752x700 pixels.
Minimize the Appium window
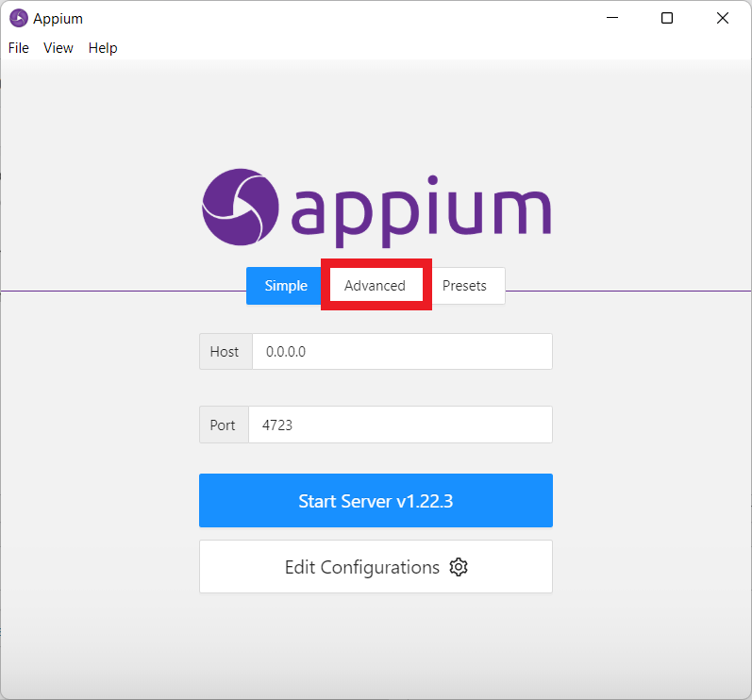(612, 18)
